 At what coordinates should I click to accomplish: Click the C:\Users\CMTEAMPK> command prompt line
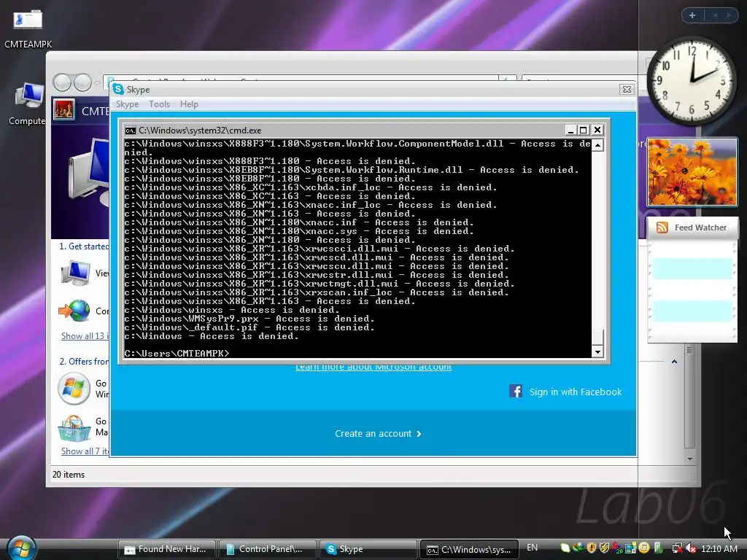177,354
